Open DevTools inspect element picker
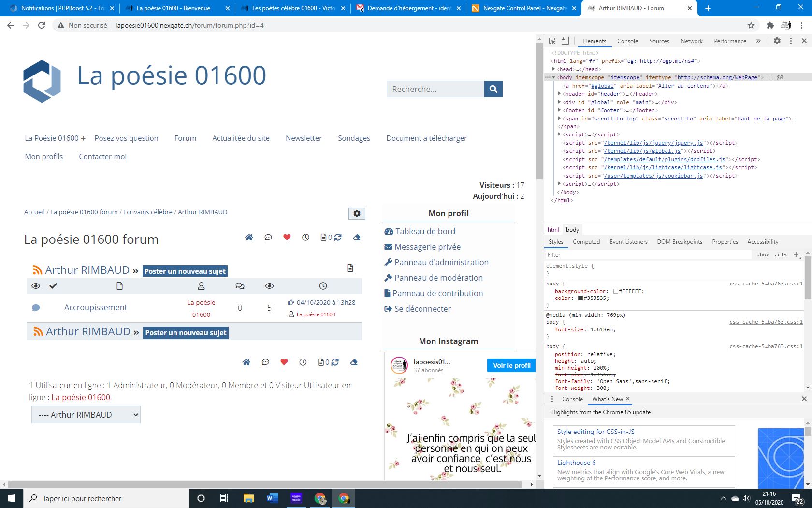 tap(552, 41)
